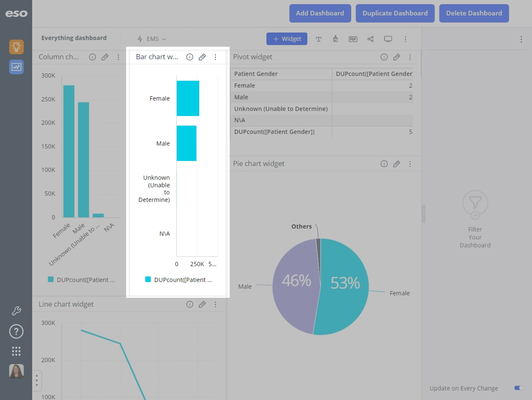The image size is (532, 400).
Task: Click the Male bar in Bar chart widget
Action: coord(187,143)
